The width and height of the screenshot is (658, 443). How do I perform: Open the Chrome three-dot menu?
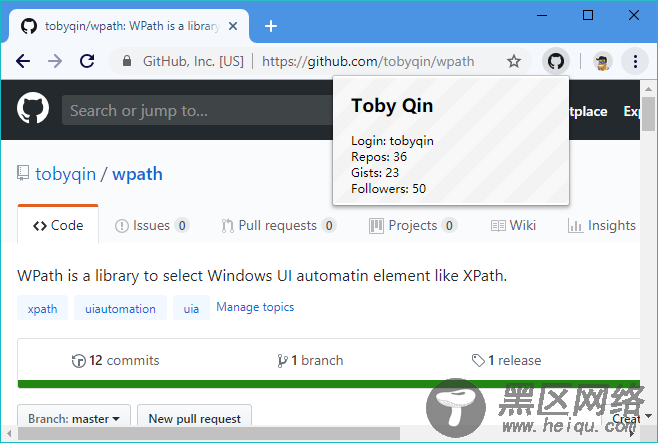pos(635,62)
